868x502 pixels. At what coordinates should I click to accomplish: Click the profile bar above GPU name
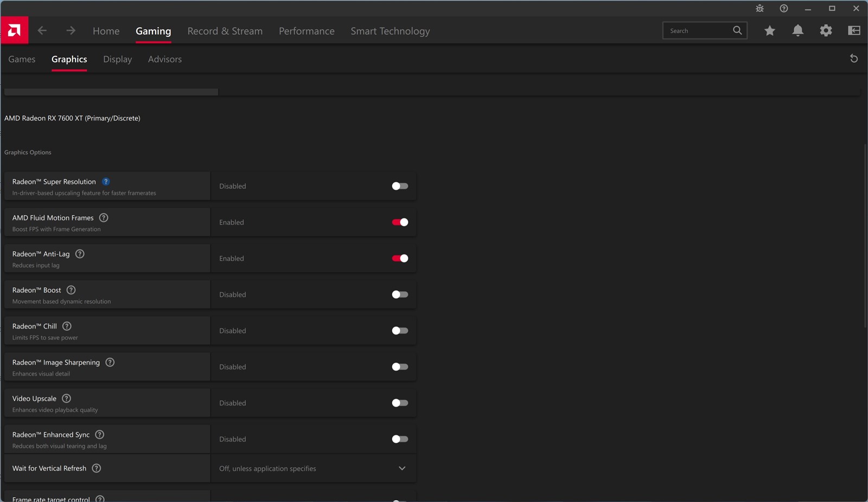click(111, 92)
